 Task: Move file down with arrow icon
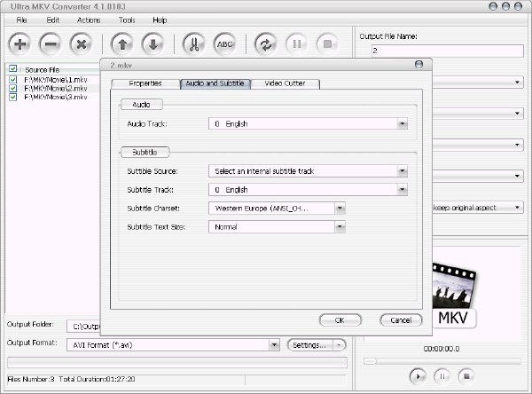[x=153, y=43]
